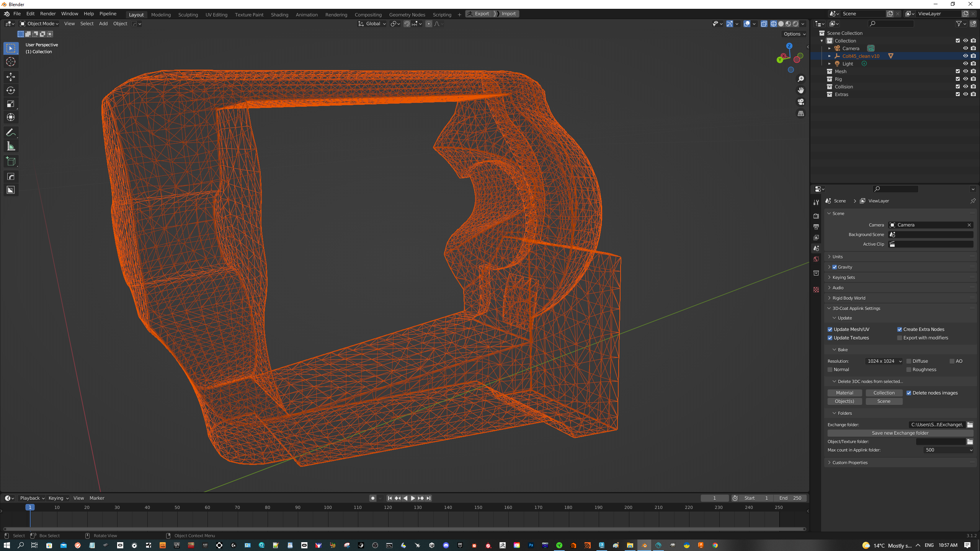
Task: Open the Render menu
Action: (x=47, y=13)
